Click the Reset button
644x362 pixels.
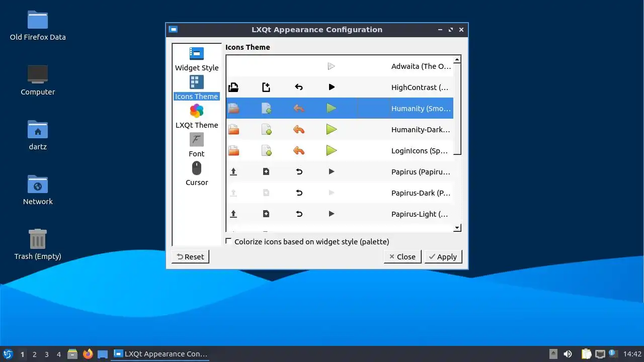pyautogui.click(x=190, y=257)
